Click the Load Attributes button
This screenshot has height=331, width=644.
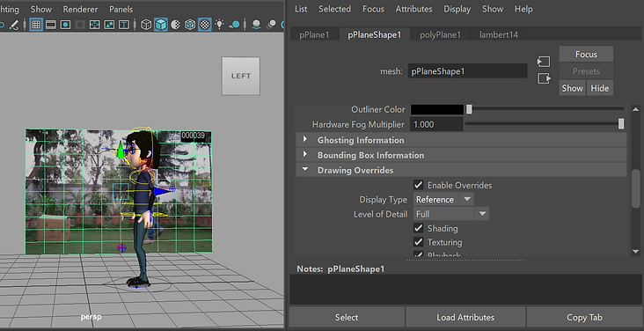[465, 318]
